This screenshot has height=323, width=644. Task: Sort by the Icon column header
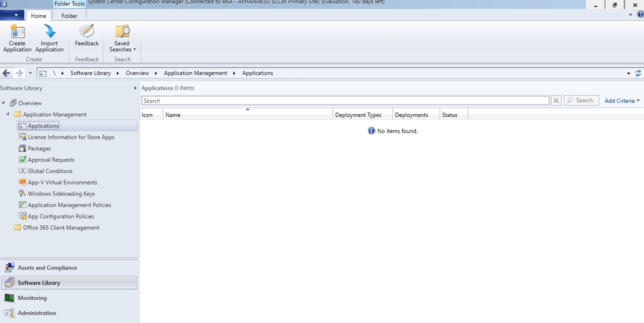click(x=152, y=115)
